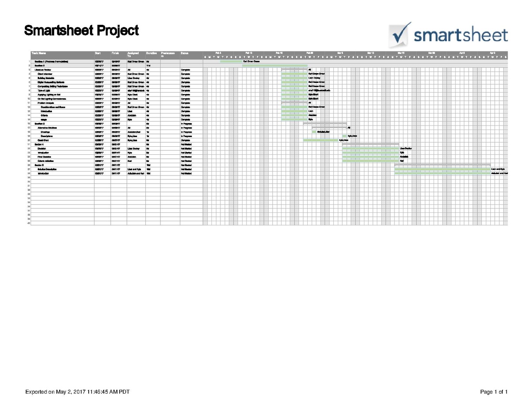Click the Gantt Chart task name
The image size is (532, 411).
(x=43, y=140)
